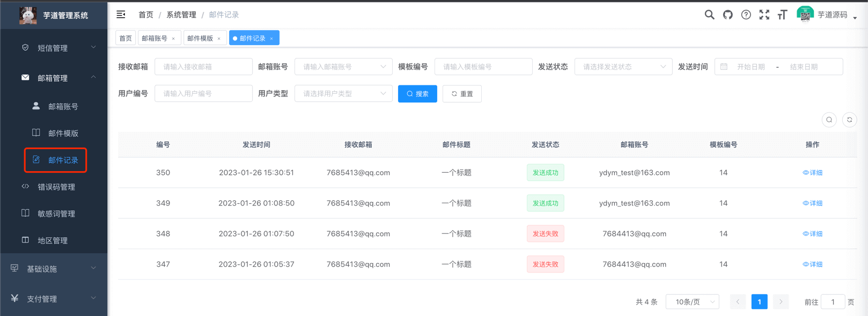Image resolution: width=868 pixels, height=316 pixels.
Task: Open the 发送状态 filter dropdown
Action: (623, 67)
